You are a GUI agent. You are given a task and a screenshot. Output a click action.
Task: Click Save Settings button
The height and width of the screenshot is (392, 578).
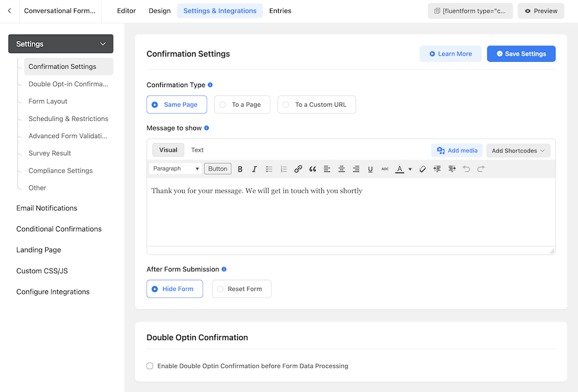click(521, 54)
